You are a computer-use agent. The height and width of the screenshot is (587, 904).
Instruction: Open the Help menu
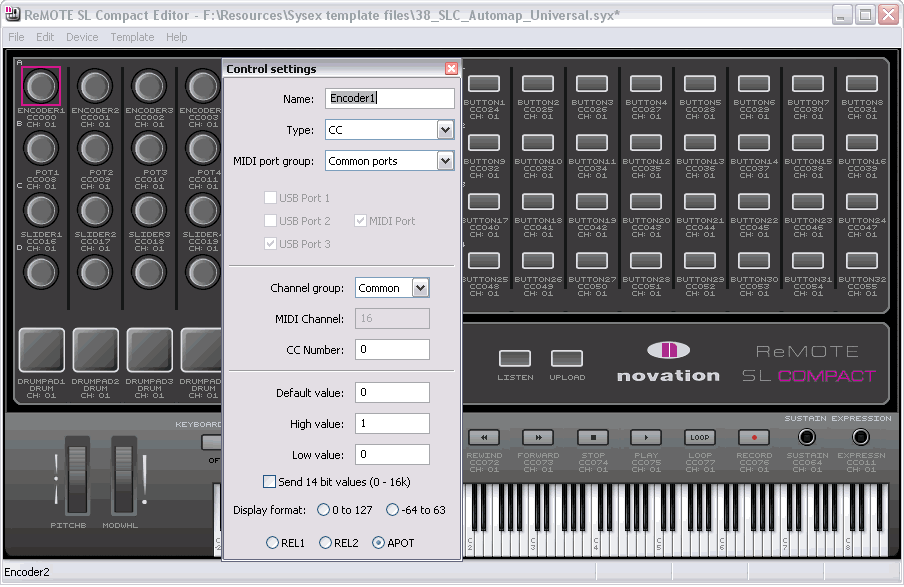point(176,37)
